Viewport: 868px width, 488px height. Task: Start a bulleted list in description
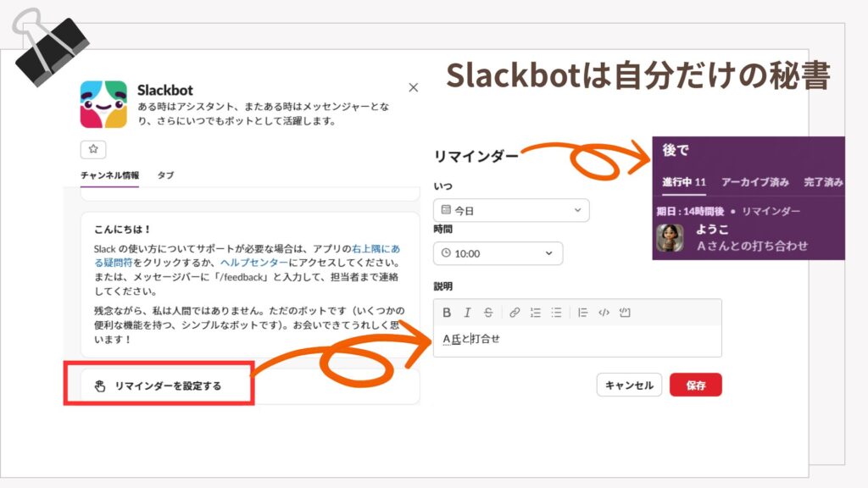(556, 313)
